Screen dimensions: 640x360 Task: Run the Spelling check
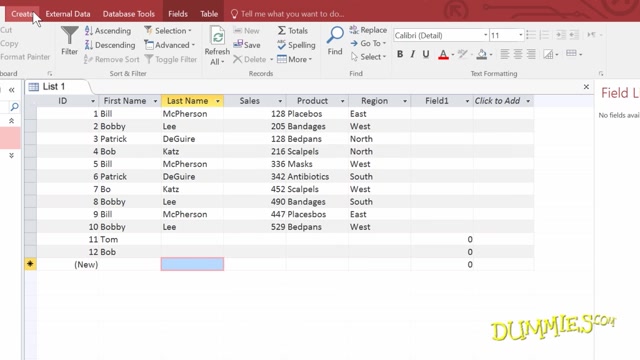[296, 45]
